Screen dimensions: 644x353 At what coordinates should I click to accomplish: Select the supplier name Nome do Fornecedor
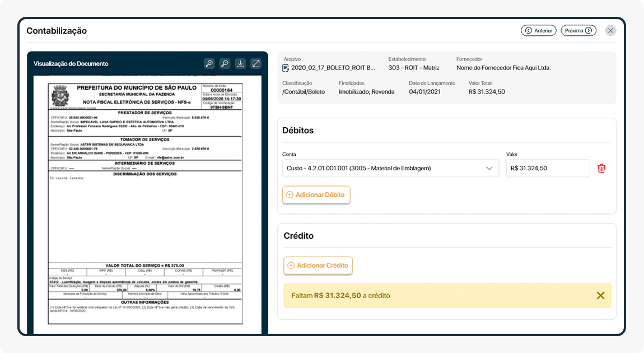pos(503,68)
